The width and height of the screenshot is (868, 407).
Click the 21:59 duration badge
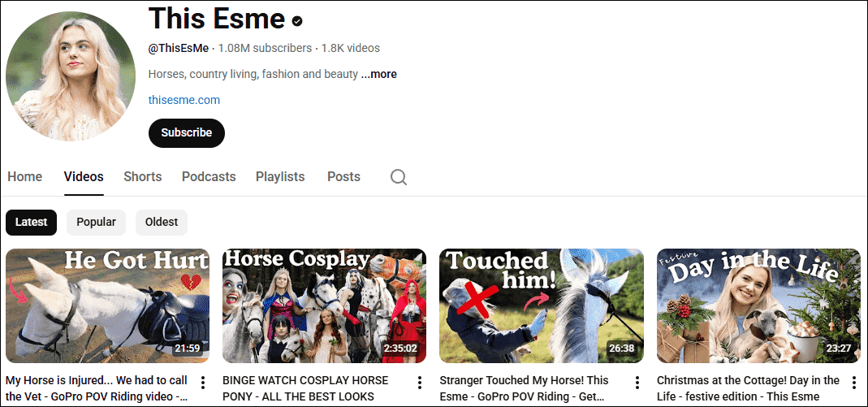[188, 349]
